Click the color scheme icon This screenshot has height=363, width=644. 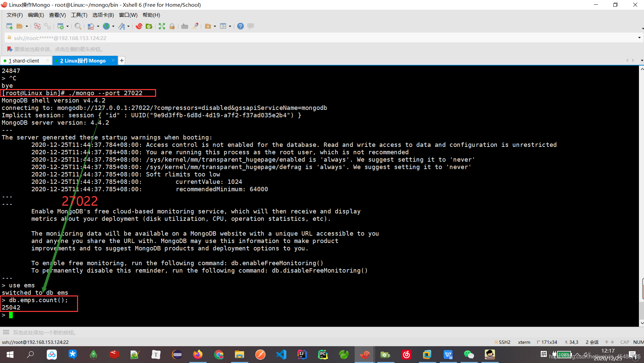click(x=91, y=26)
